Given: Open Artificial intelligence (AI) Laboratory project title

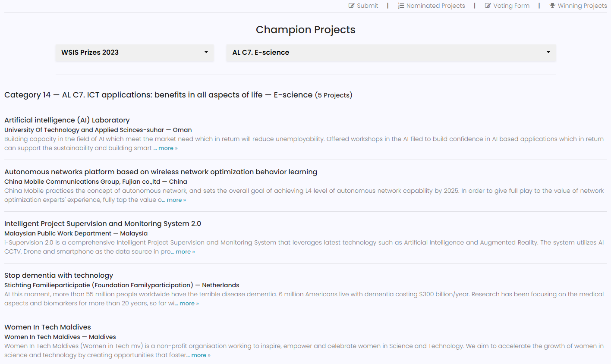Looking at the screenshot, I should click(67, 120).
